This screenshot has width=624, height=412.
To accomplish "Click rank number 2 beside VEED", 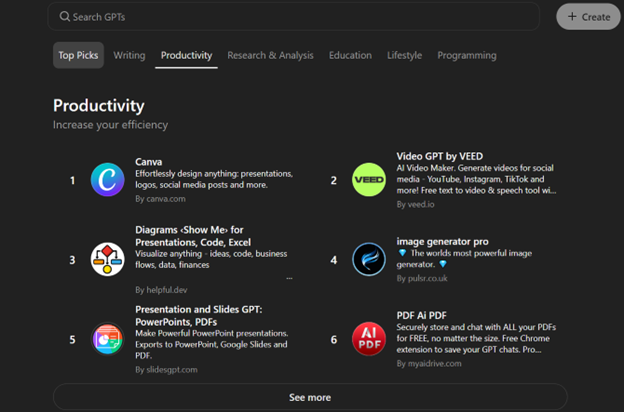I will (x=333, y=180).
